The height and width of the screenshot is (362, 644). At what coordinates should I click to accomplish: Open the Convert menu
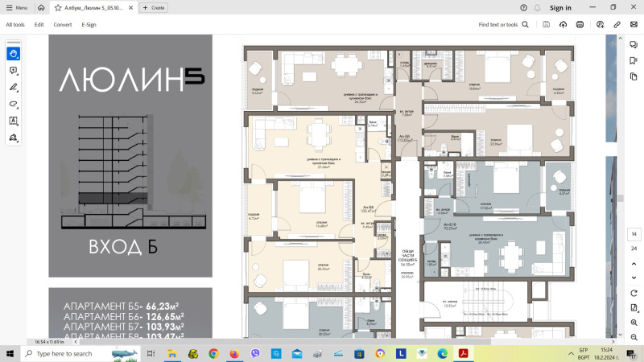63,25
